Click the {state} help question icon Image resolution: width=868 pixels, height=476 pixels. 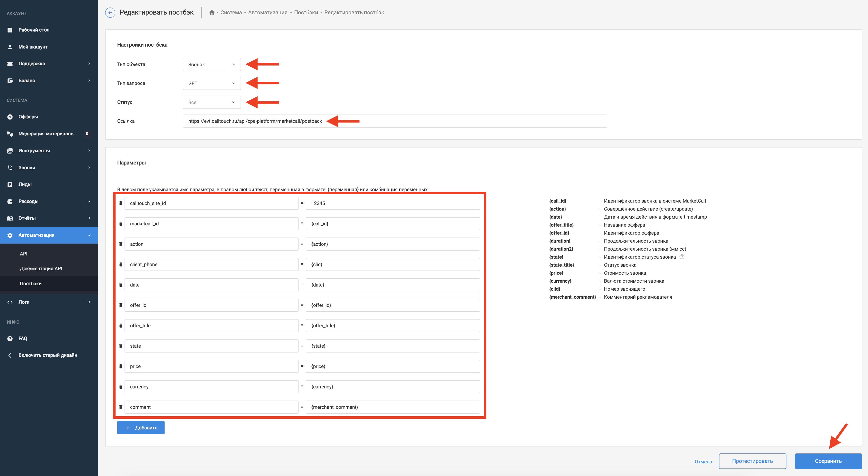pyautogui.click(x=682, y=257)
